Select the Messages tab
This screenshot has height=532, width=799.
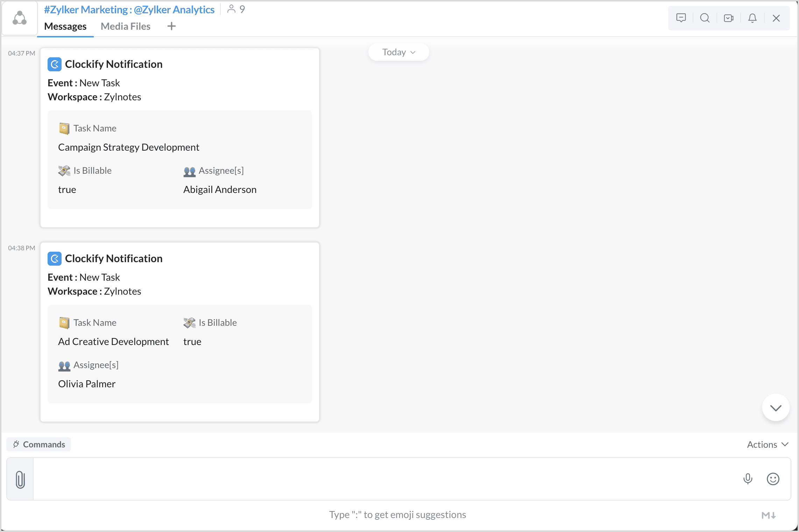click(65, 26)
